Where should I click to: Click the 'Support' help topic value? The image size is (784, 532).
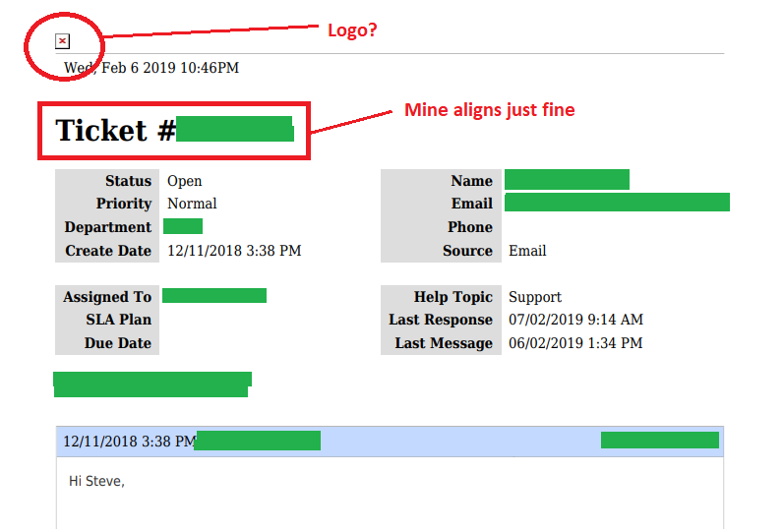click(535, 297)
